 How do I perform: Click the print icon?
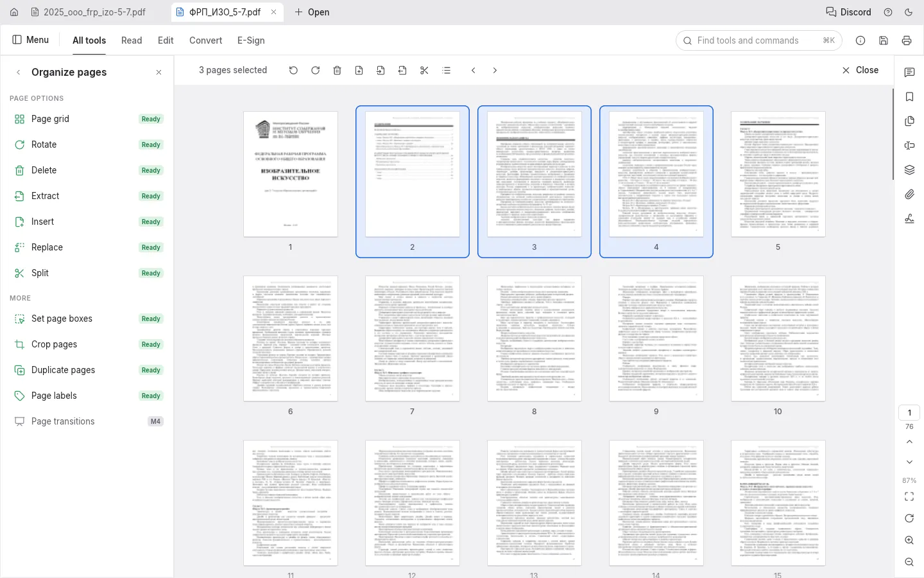click(x=907, y=40)
